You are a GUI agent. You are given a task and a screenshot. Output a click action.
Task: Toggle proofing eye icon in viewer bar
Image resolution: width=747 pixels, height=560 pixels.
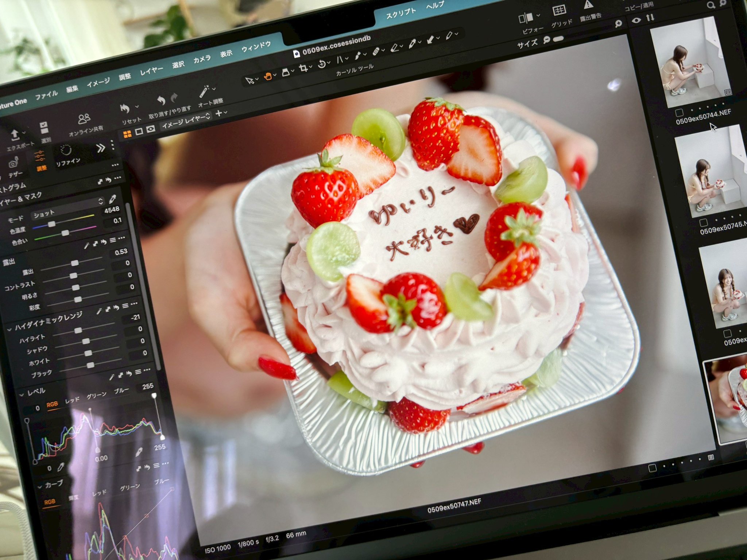tap(150, 129)
